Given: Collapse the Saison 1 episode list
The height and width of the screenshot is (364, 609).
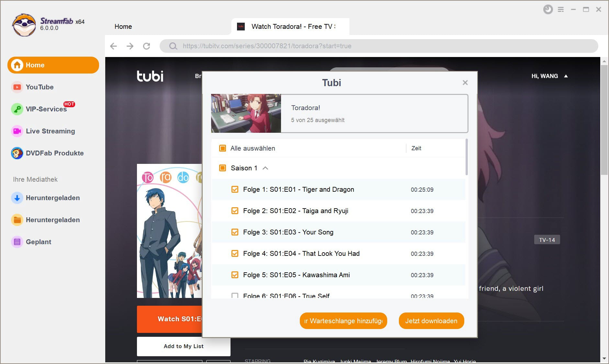Looking at the screenshot, I should tap(265, 168).
